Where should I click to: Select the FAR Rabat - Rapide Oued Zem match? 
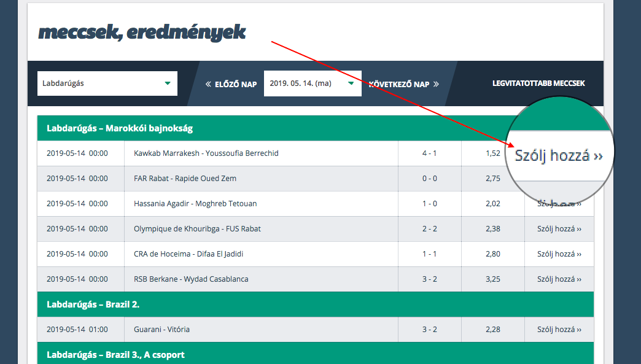coord(185,179)
